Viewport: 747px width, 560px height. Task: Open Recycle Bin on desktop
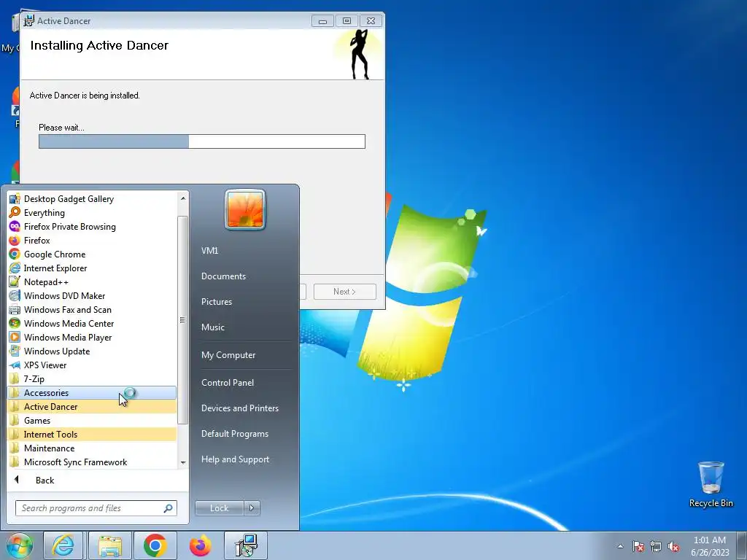(x=711, y=484)
